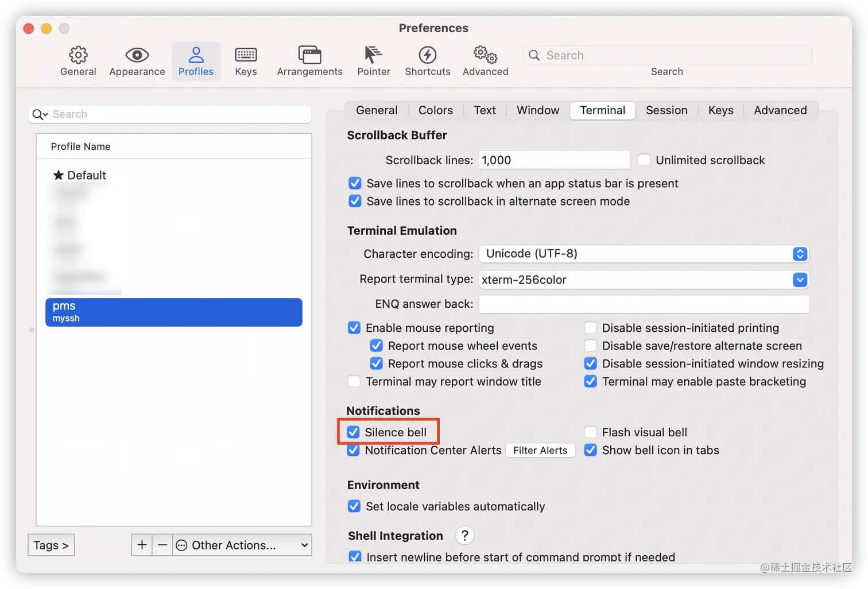This screenshot has width=868, height=589.
Task: Enable Disable session-initiated printing
Action: tap(590, 328)
